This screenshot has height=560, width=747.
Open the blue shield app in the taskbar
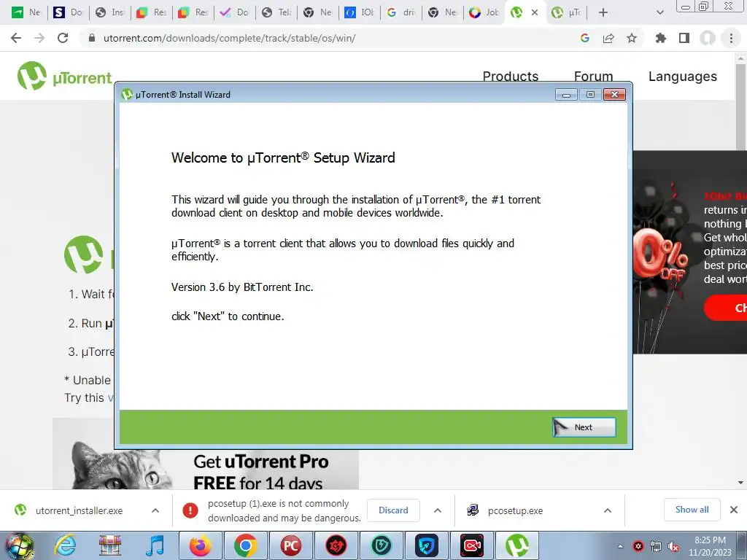point(426,545)
